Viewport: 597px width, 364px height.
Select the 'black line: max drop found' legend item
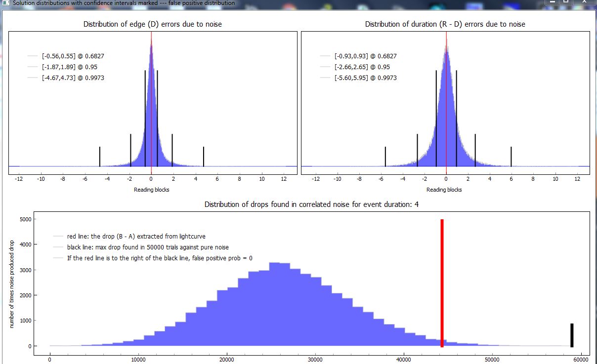[148, 247]
